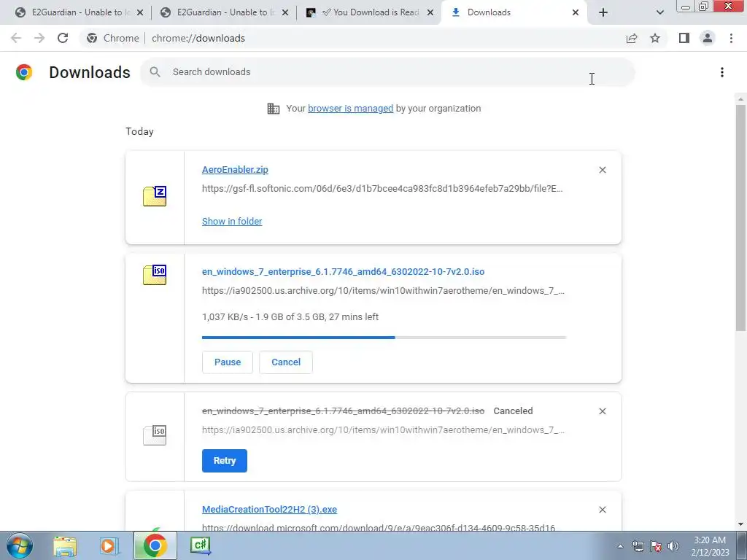Open the browser is managed link
Screen dimensions: 747x560
click(x=350, y=109)
